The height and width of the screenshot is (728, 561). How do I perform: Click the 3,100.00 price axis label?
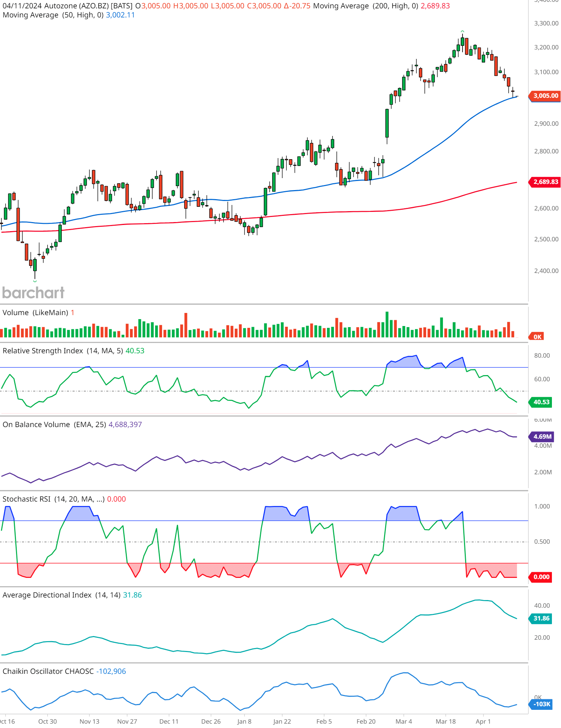point(546,72)
